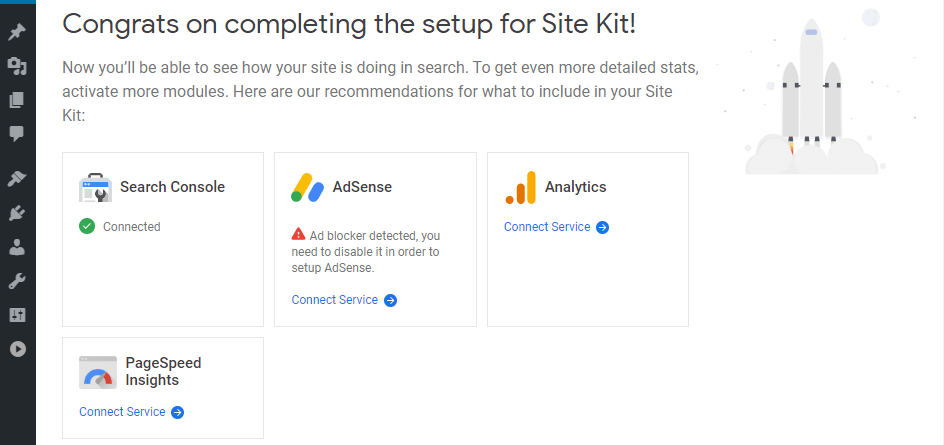Open the Users sidebar icon
The image size is (944, 445).
pos(17,247)
